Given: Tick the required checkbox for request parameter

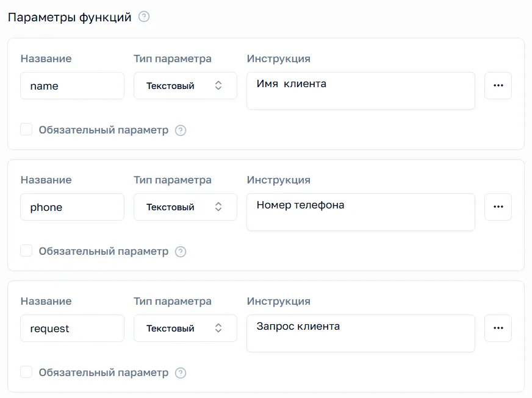Looking at the screenshot, I should pyautogui.click(x=26, y=372).
